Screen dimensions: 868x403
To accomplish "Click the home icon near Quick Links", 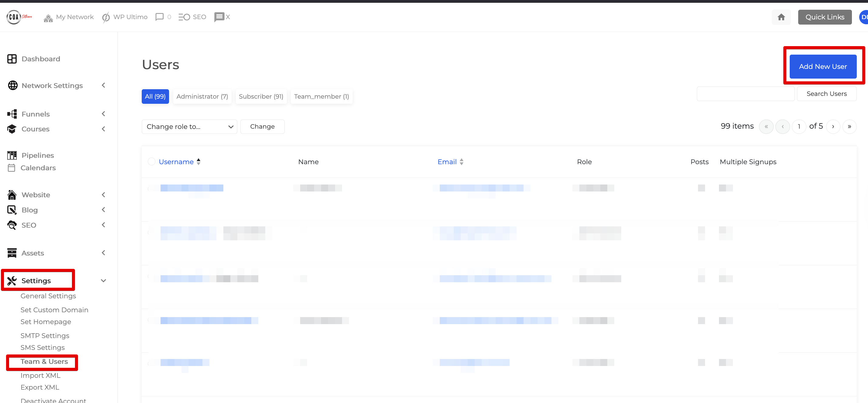I will click(x=781, y=17).
